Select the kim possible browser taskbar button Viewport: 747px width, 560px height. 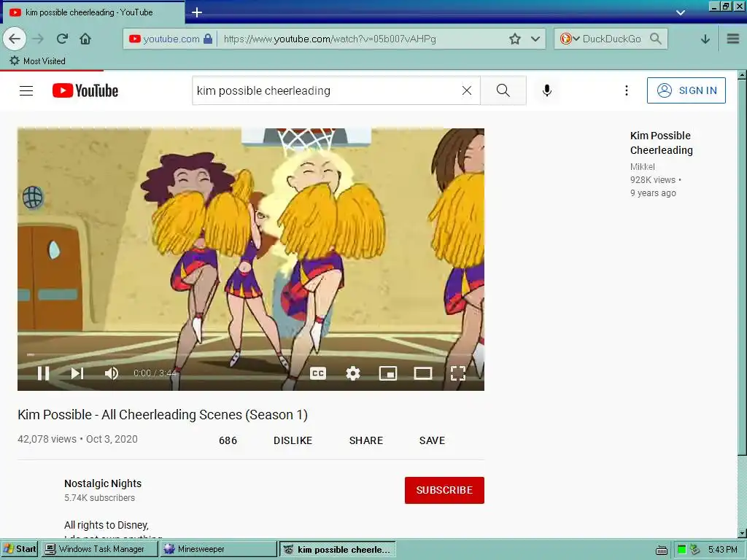pyautogui.click(x=337, y=549)
